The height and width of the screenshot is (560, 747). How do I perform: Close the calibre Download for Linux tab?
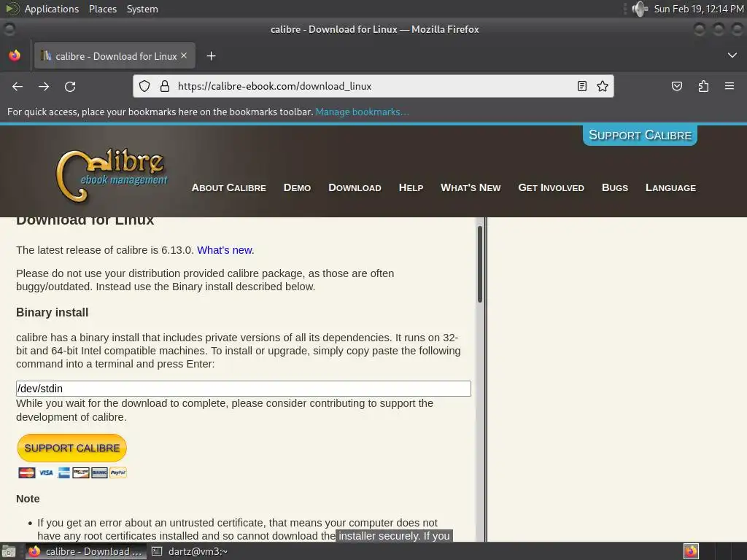pos(184,55)
